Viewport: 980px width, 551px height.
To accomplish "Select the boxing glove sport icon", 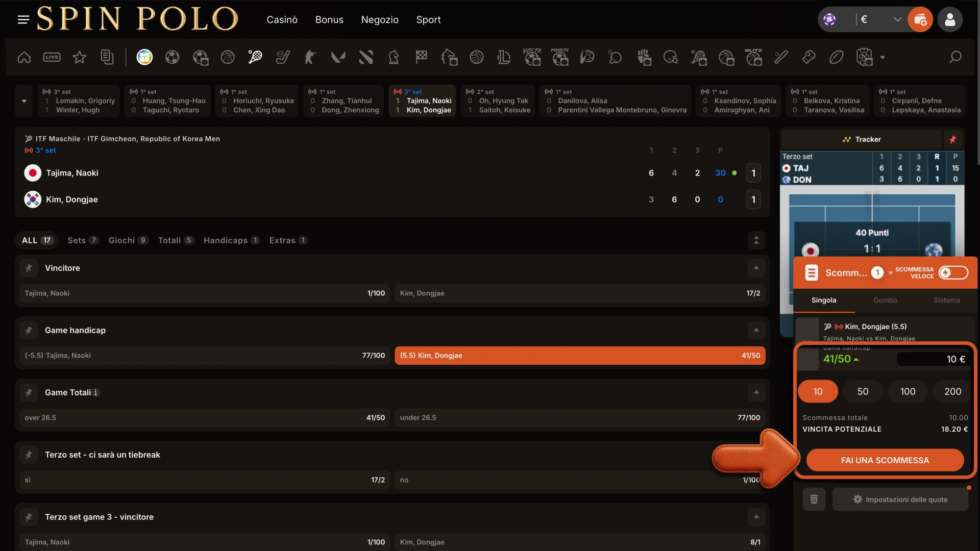I will [808, 57].
